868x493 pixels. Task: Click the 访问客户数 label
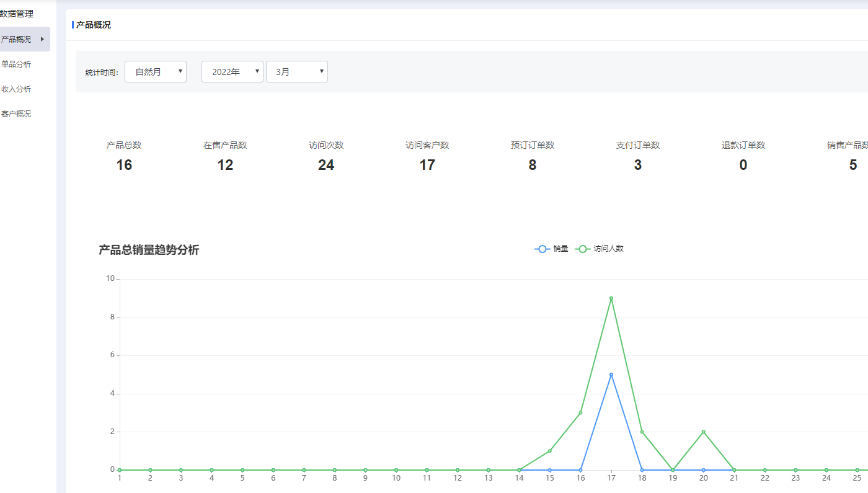point(427,145)
